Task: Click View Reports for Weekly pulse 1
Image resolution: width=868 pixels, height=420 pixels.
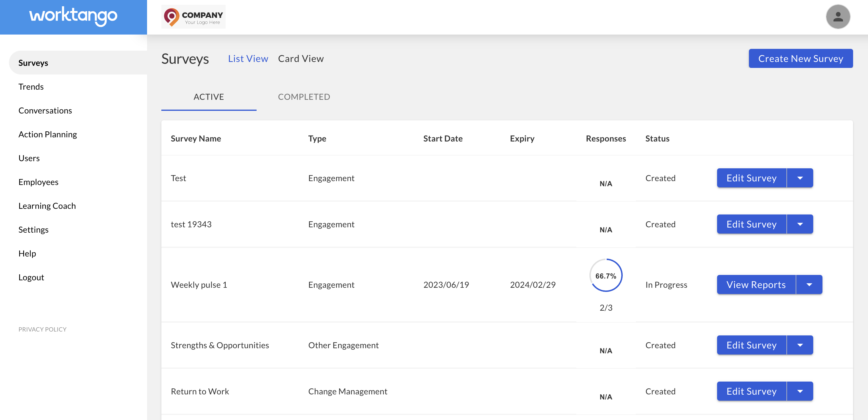Action: [756, 284]
